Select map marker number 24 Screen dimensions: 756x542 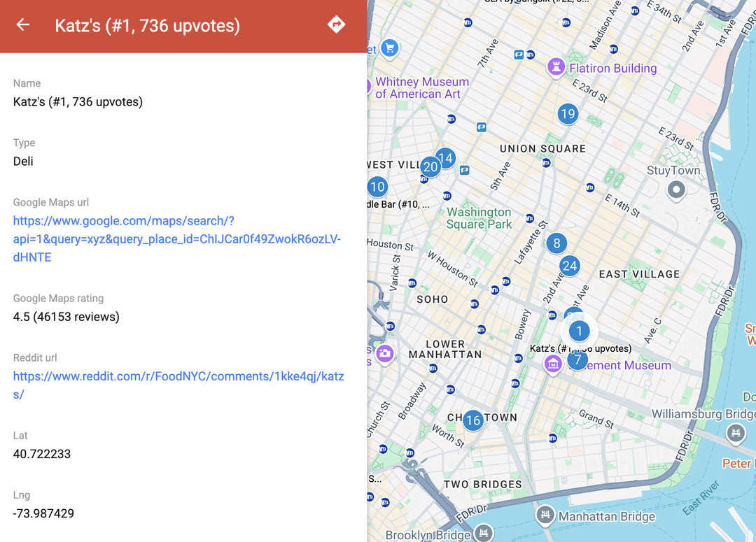coord(569,266)
